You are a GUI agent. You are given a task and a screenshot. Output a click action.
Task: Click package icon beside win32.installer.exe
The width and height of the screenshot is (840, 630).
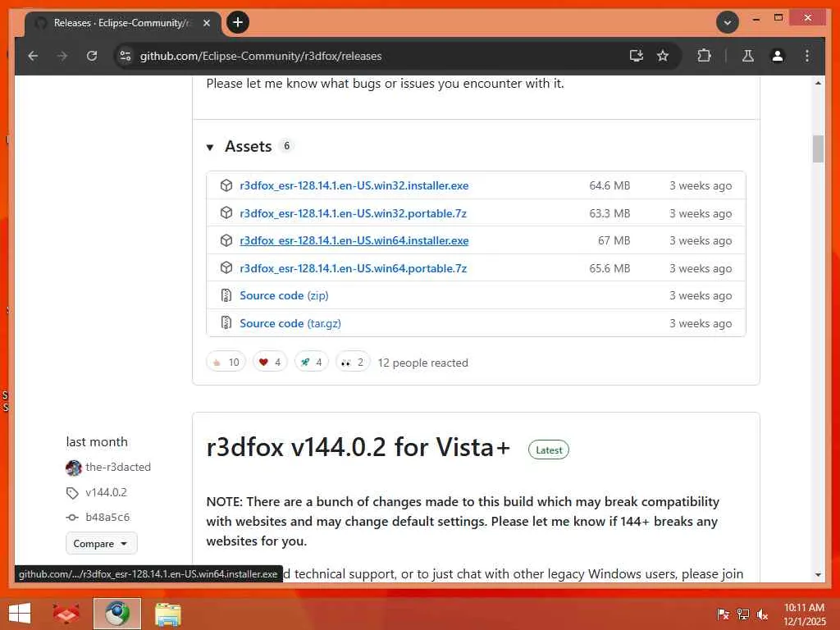point(226,185)
